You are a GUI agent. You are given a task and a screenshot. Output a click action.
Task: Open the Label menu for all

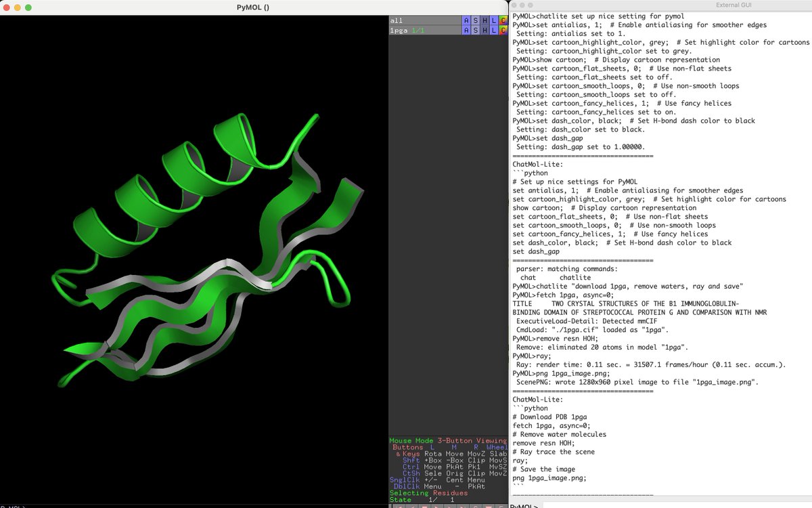coord(493,20)
